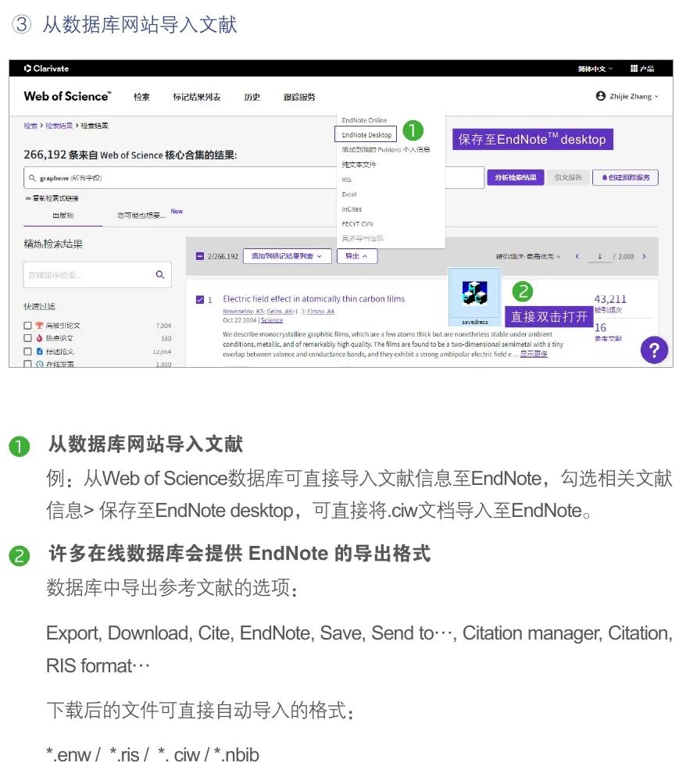Toggle the select-all checkbox beside 2/266,192
This screenshot has height=784, width=686.
click(200, 256)
